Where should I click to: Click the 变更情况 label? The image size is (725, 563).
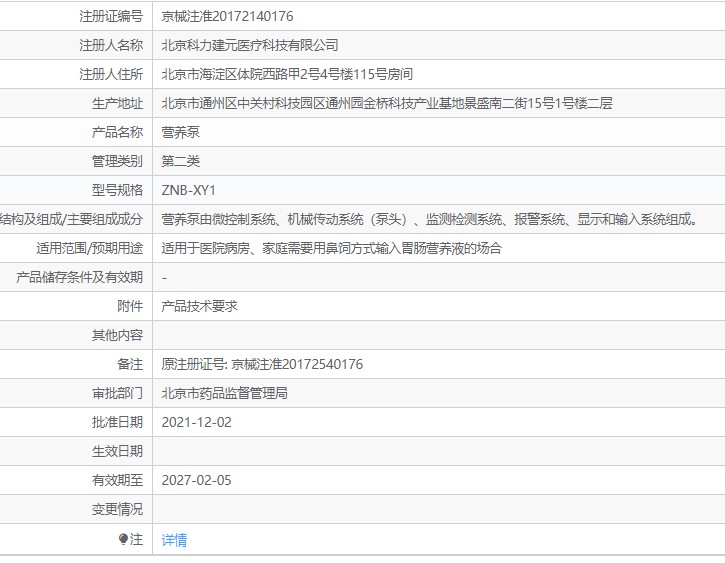point(117,509)
